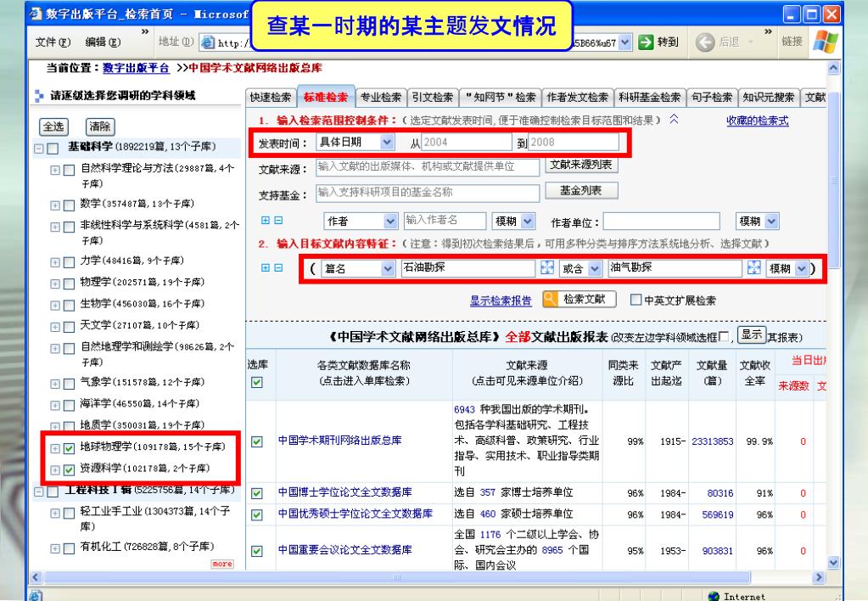Screen dimensions: 868x601
Task: Click the expand icon beside 油气勘探 field
Action: click(x=753, y=267)
